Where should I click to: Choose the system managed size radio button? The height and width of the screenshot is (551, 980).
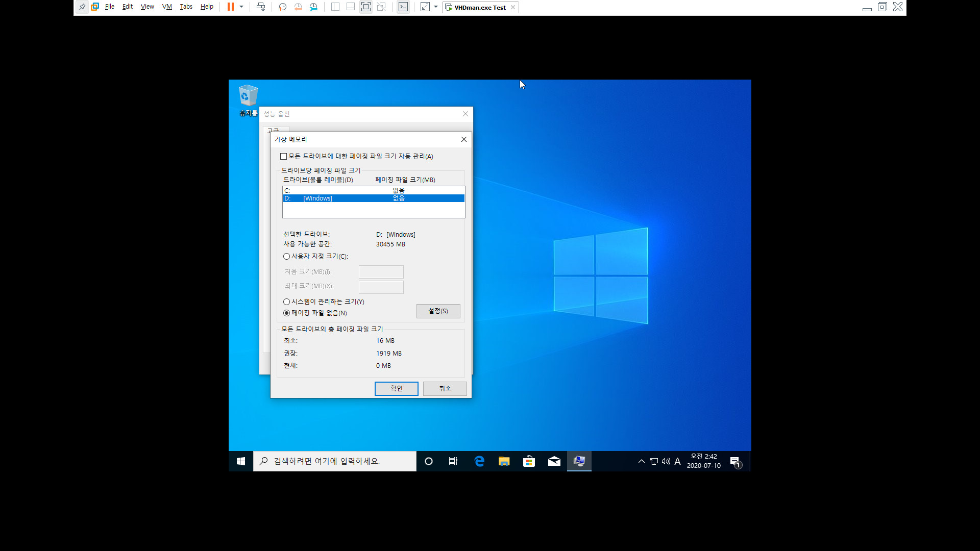pyautogui.click(x=286, y=302)
